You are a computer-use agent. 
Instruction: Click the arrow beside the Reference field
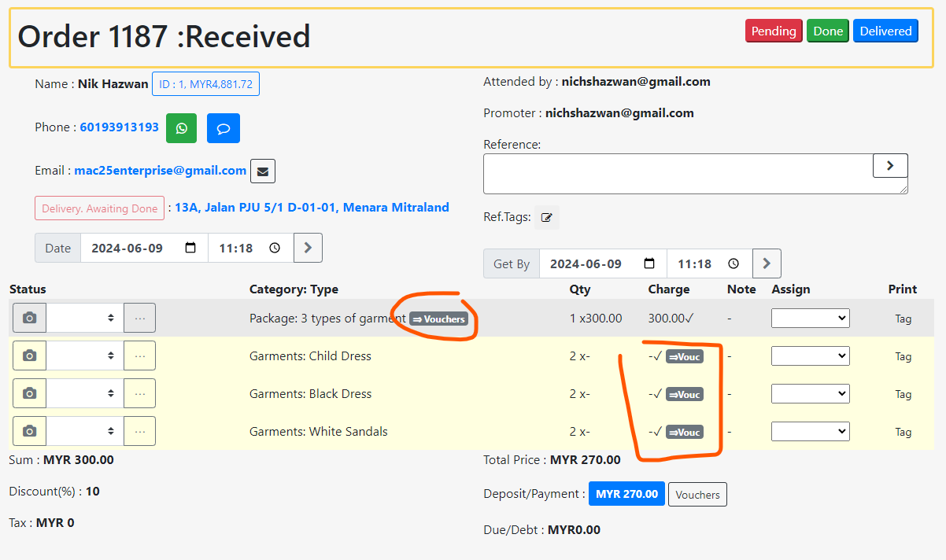(890, 165)
